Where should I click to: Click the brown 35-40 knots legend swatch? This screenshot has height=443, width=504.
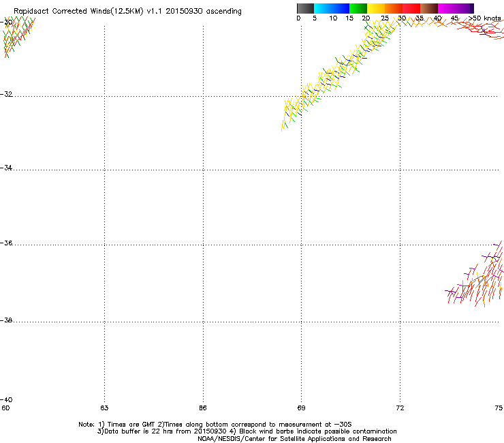[429, 8]
